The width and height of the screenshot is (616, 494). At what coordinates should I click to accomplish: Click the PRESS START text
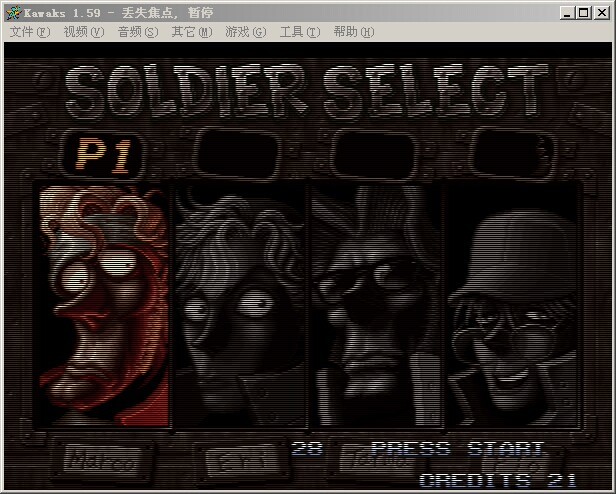[458, 449]
